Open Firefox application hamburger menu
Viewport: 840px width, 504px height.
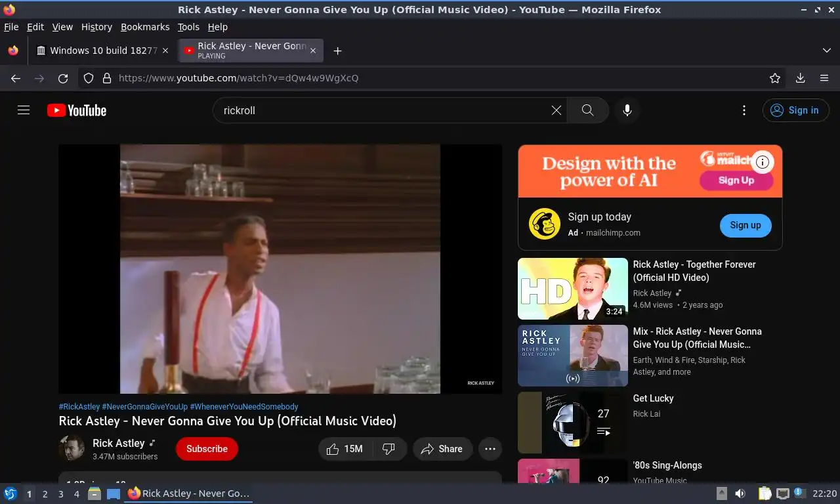click(824, 78)
